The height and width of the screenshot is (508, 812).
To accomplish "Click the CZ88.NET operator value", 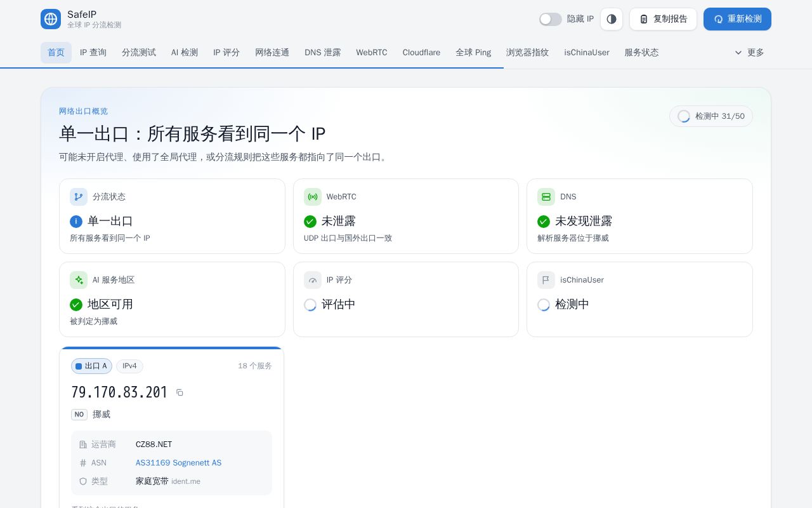I will coord(154,444).
